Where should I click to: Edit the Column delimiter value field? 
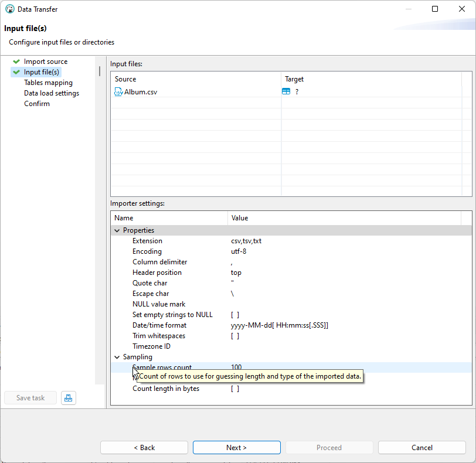233,261
